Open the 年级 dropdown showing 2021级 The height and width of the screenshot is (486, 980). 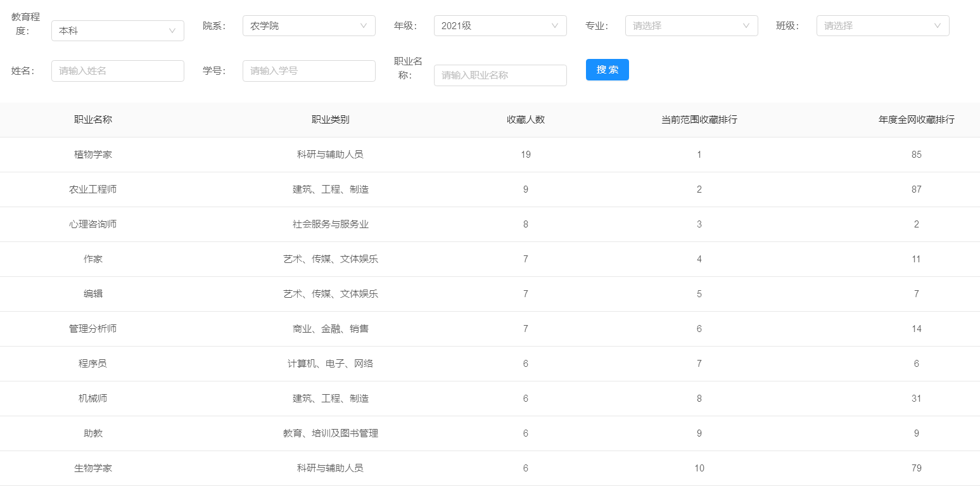click(x=500, y=25)
